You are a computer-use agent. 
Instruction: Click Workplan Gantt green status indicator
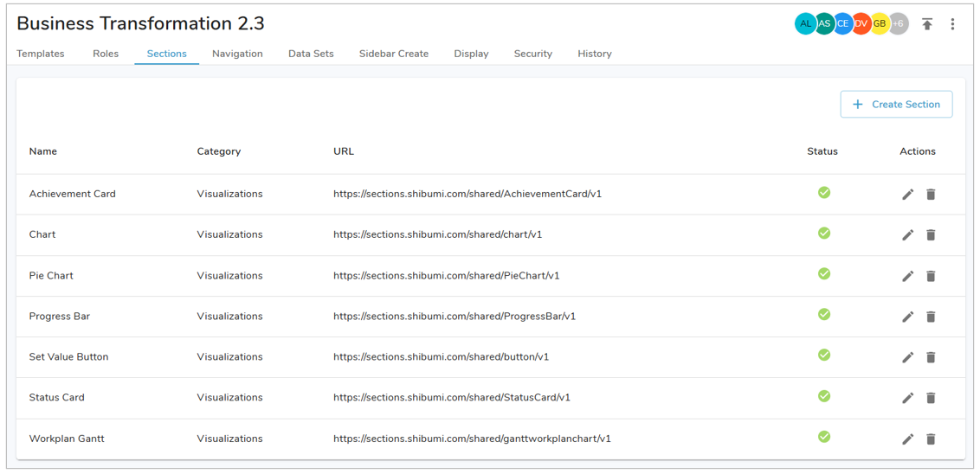824,437
